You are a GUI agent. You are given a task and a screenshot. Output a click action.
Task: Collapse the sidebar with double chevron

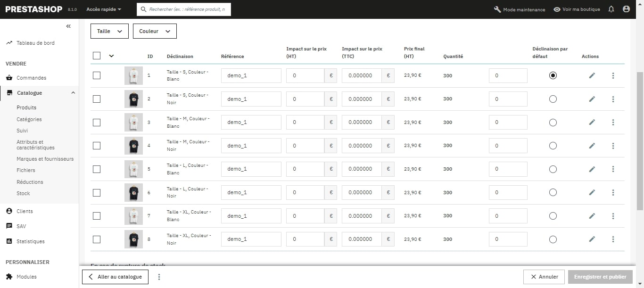[68, 26]
